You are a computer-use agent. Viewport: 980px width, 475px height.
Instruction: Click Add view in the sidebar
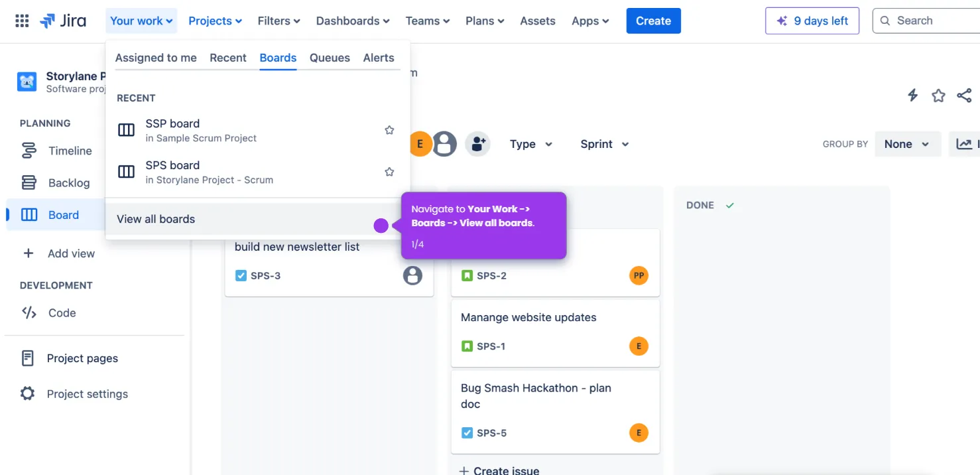(x=71, y=253)
